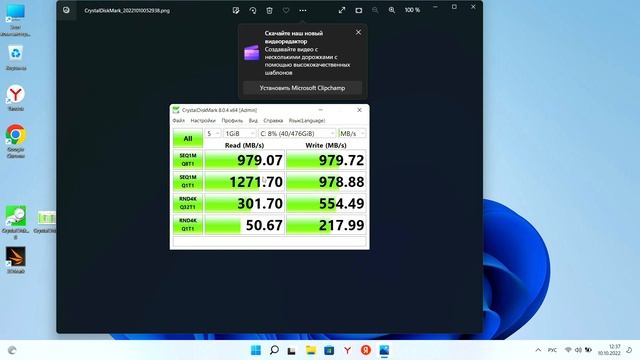Click the Read value 50.67 in image
The image size is (640, 360).
[x=264, y=225]
